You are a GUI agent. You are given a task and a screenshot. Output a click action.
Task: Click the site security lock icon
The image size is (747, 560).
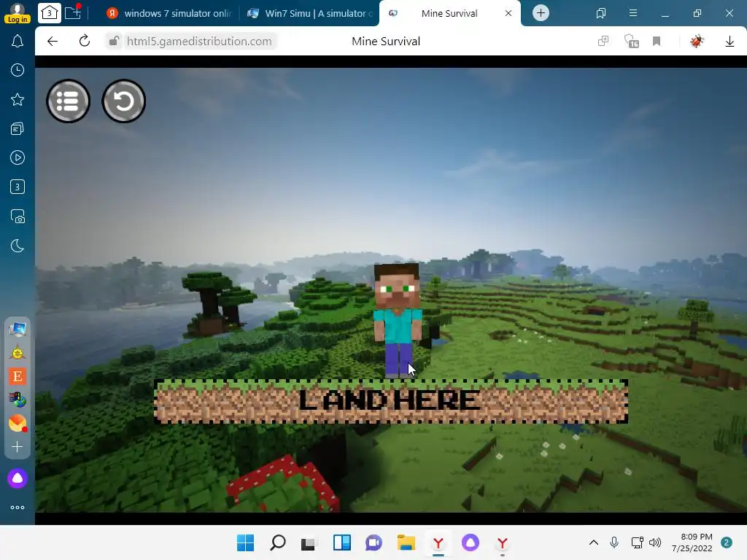point(113,42)
